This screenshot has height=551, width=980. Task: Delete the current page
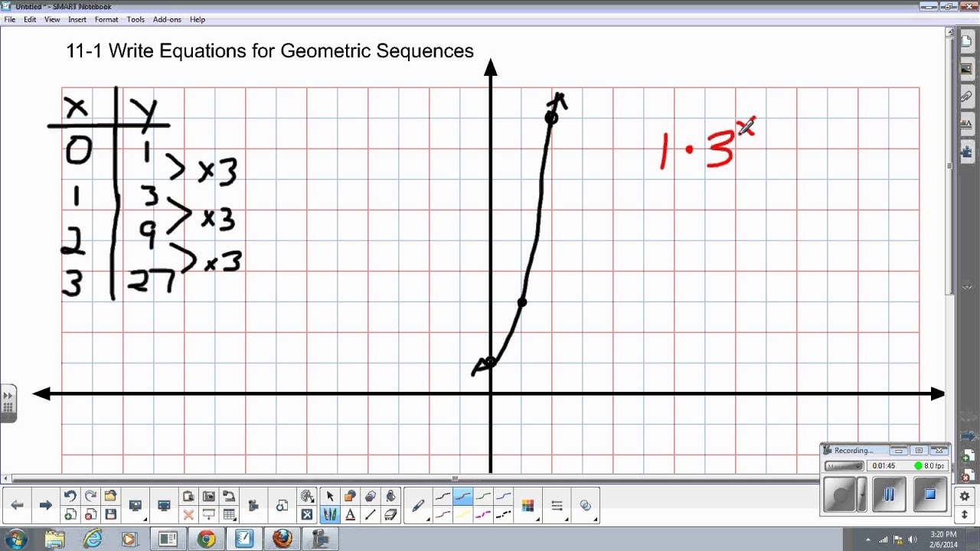90,514
